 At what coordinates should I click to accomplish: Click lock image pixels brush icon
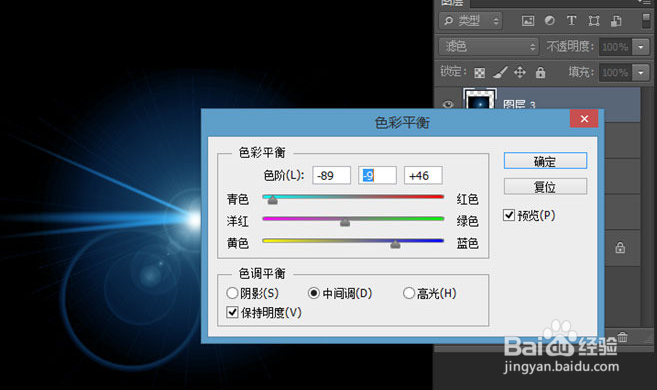[x=500, y=72]
